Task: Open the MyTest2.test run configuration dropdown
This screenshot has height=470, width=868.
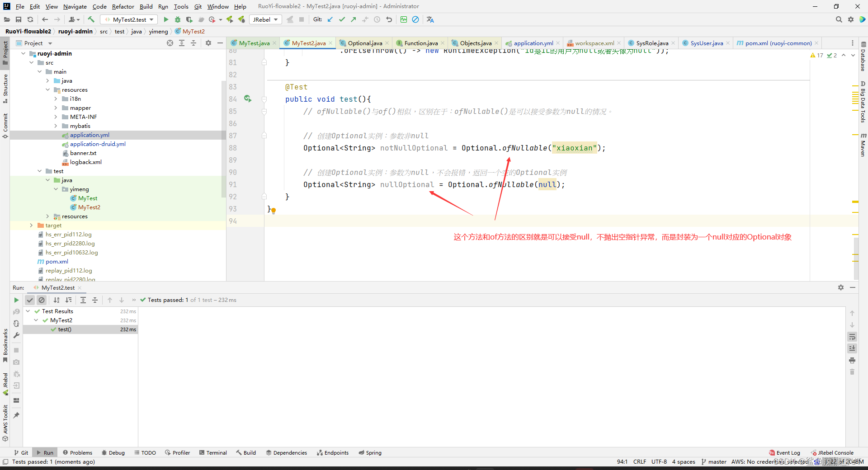Action: click(x=129, y=19)
